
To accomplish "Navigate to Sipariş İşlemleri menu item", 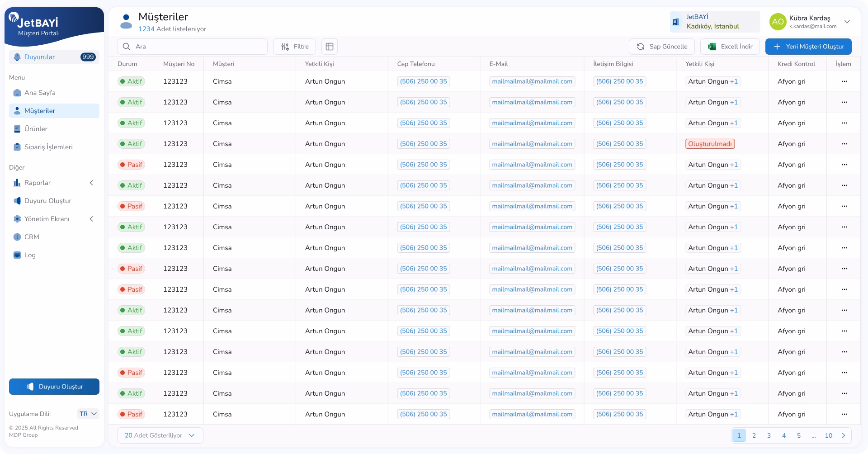I will (x=48, y=147).
